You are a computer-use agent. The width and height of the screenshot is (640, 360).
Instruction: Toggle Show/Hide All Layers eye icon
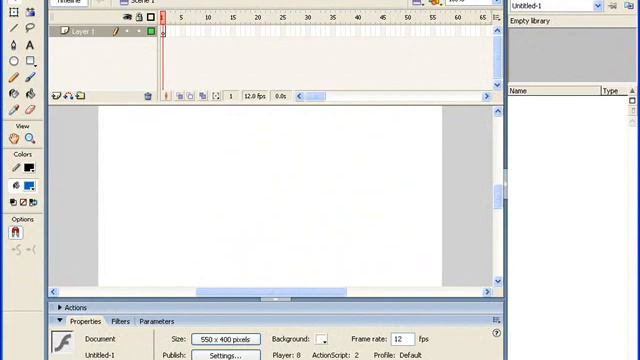[x=127, y=17]
